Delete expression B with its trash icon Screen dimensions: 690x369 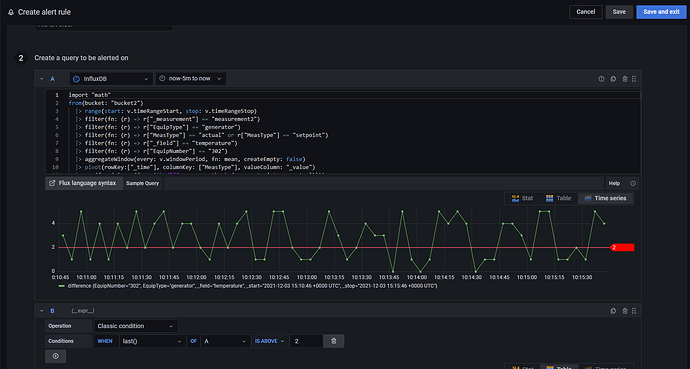click(625, 311)
